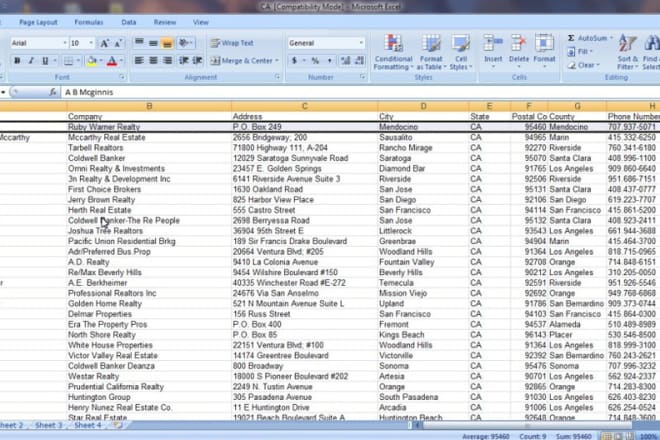Toggle Wrap Text
Image resolution: width=660 pixels, height=440 pixels.
point(232,43)
